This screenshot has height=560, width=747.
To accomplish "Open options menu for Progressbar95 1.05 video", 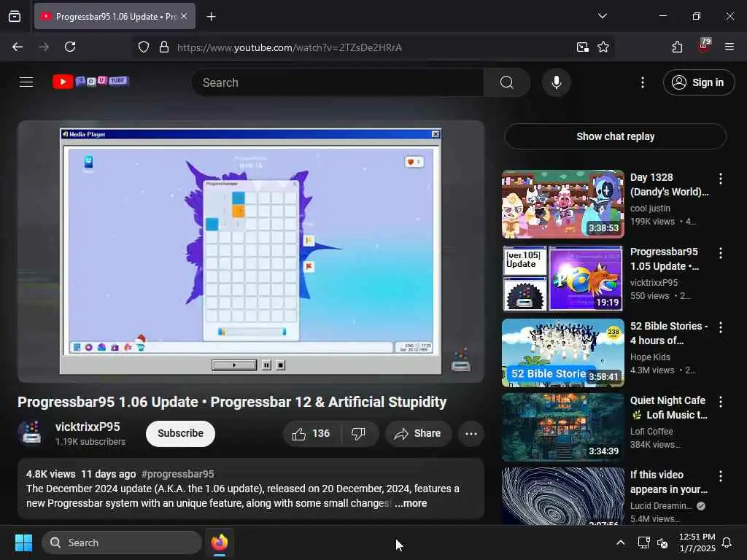I will [720, 253].
